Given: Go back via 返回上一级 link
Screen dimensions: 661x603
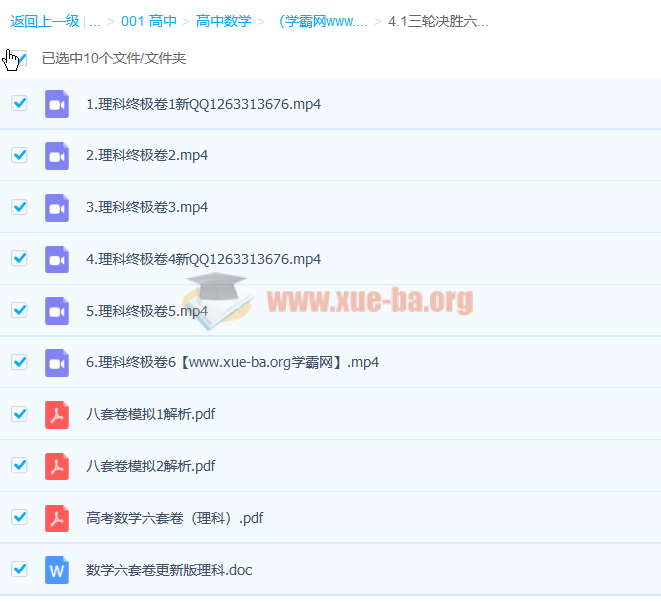Looking at the screenshot, I should tap(45, 21).
